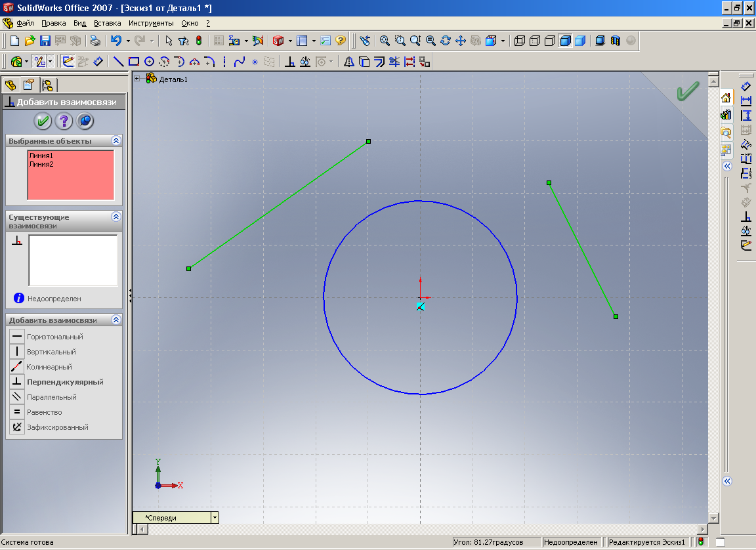Select the Line sketch tool
The image size is (756, 550).
(x=119, y=62)
